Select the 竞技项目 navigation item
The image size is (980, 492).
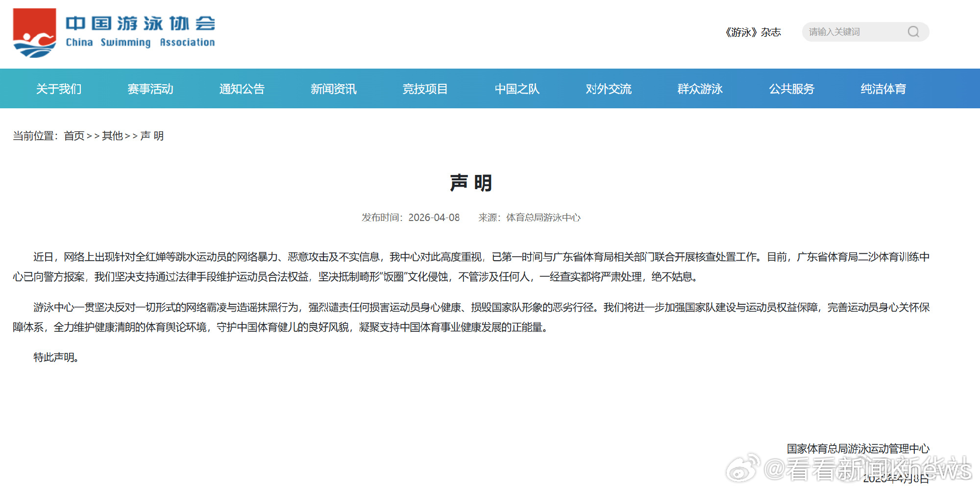pos(425,89)
